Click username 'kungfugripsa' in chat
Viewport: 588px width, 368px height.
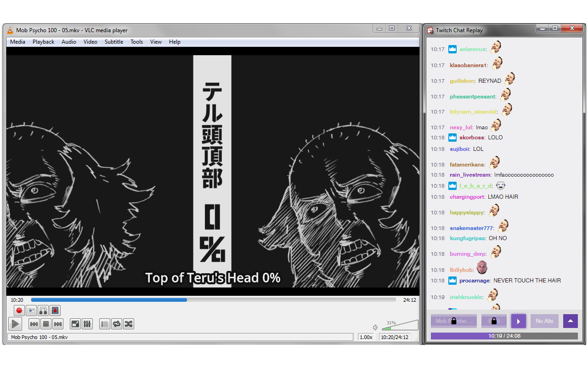point(467,238)
